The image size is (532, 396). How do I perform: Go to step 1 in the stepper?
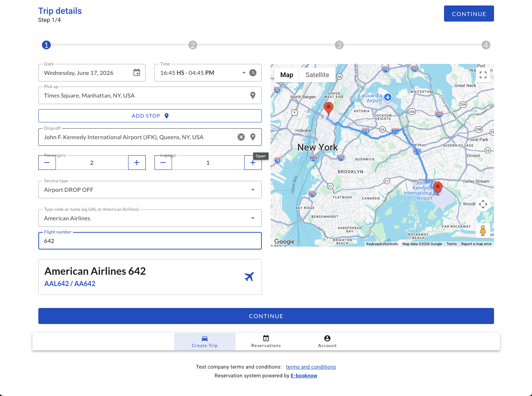coord(46,45)
